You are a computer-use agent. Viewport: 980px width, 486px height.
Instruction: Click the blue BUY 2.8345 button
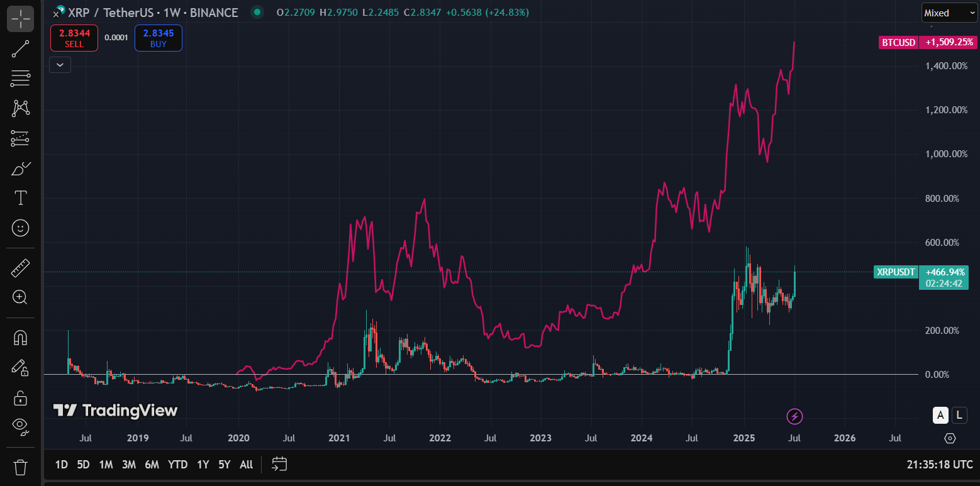coord(159,38)
